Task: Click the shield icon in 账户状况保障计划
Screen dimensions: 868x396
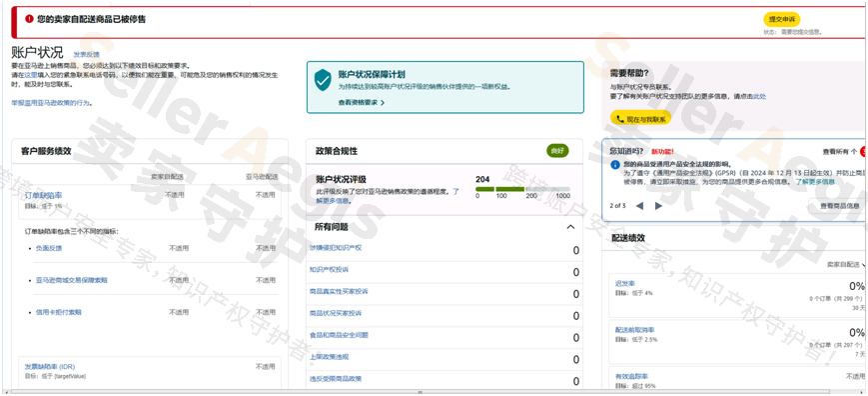Action: pyautogui.click(x=323, y=81)
